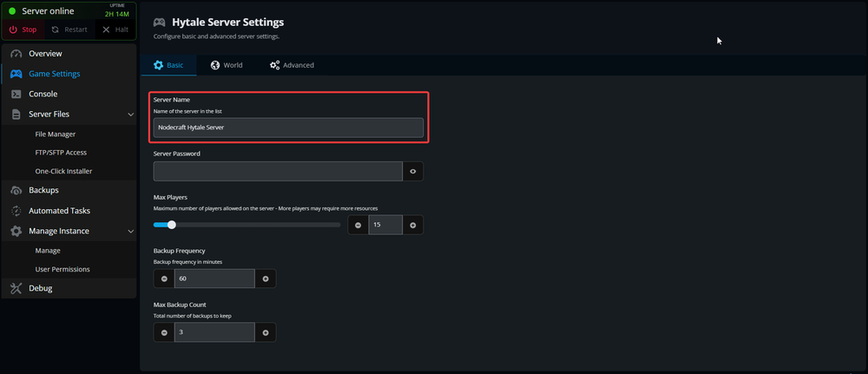This screenshot has height=374, width=868.
Task: Increase Backup Frequency with plus button
Action: (265, 279)
